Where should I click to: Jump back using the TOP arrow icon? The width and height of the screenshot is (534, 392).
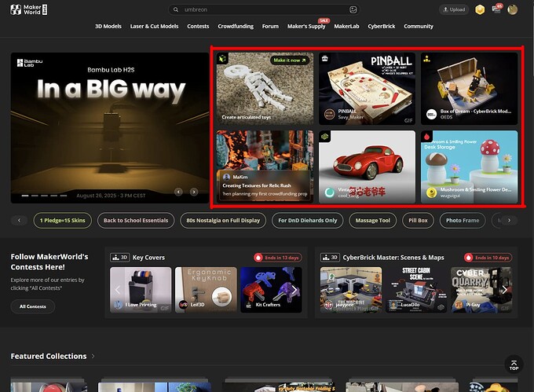514,365
